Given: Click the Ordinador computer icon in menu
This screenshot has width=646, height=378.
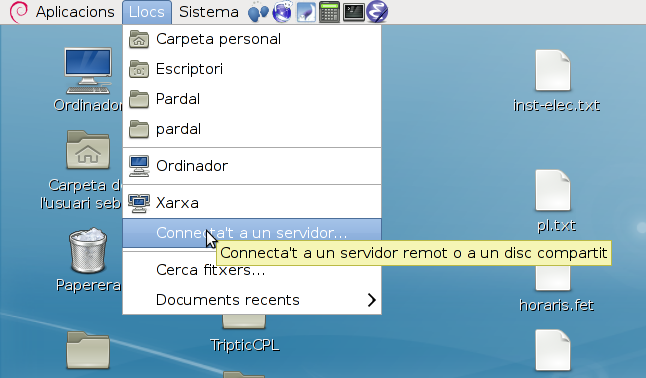Looking at the screenshot, I should tap(139, 166).
